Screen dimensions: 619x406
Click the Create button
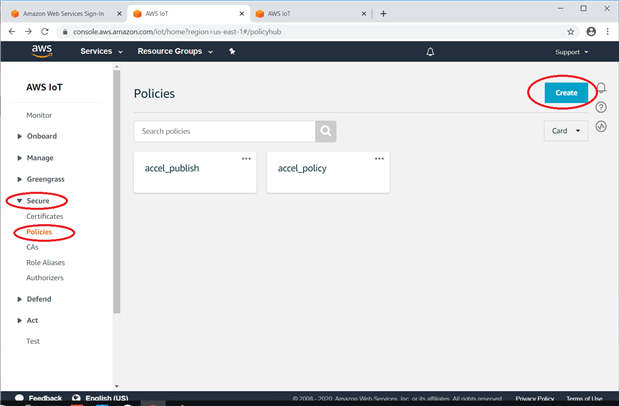tap(566, 93)
